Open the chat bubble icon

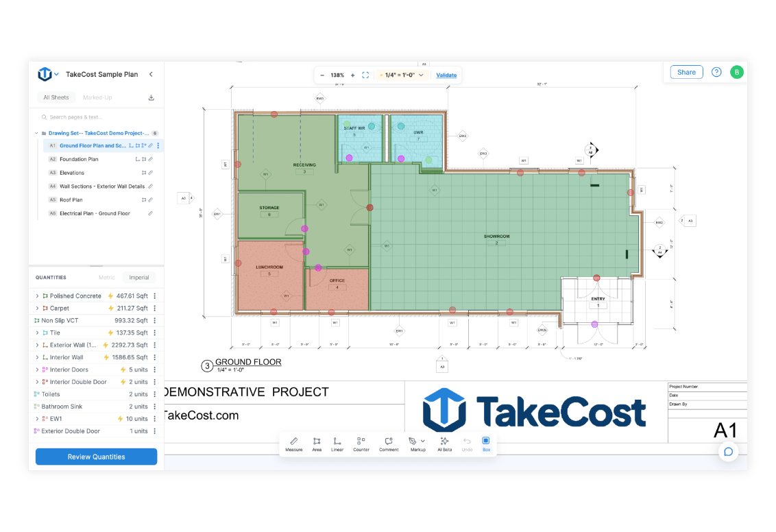(728, 452)
